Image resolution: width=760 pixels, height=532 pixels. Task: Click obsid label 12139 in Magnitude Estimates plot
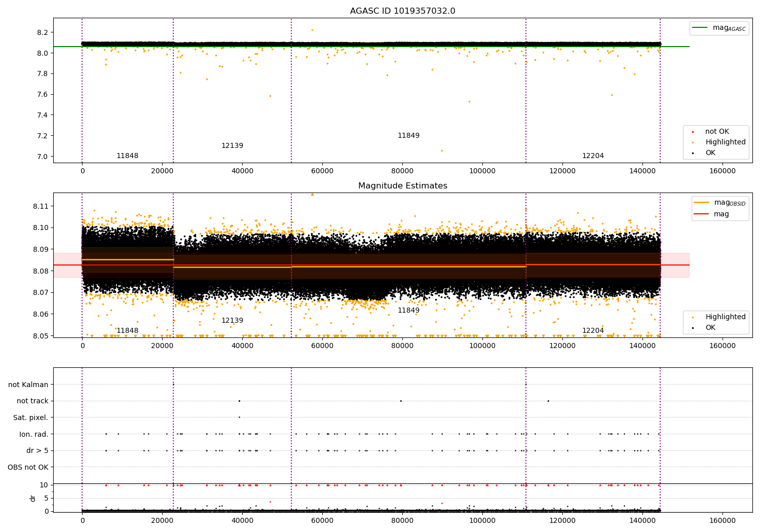232,321
